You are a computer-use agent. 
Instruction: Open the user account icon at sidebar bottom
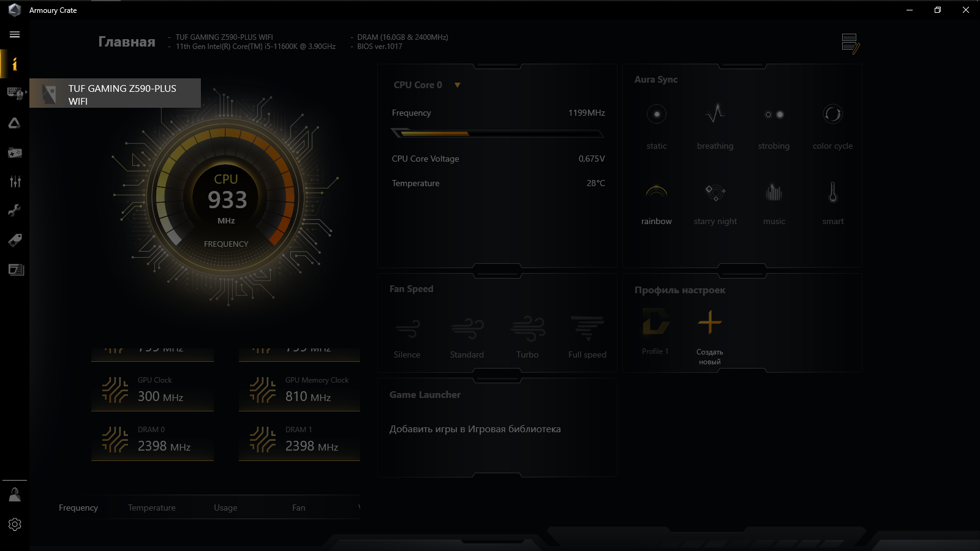[15, 494]
